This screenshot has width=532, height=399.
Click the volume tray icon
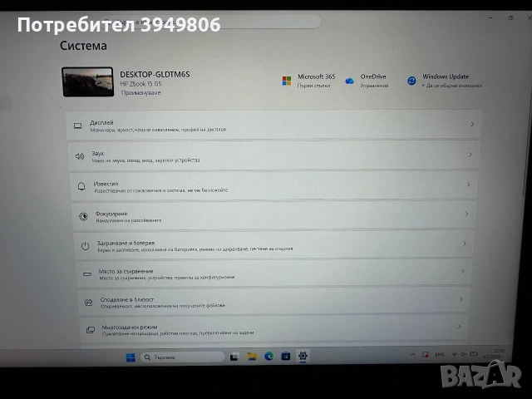point(464,354)
